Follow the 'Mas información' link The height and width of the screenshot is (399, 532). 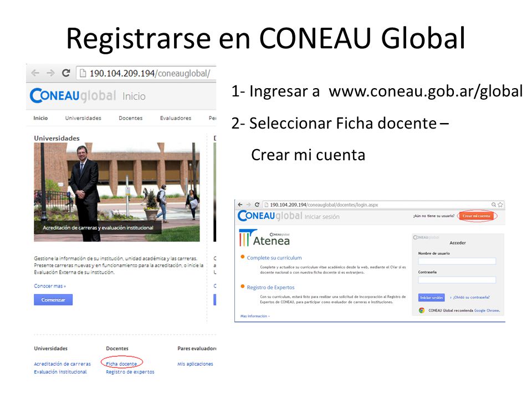click(255, 316)
